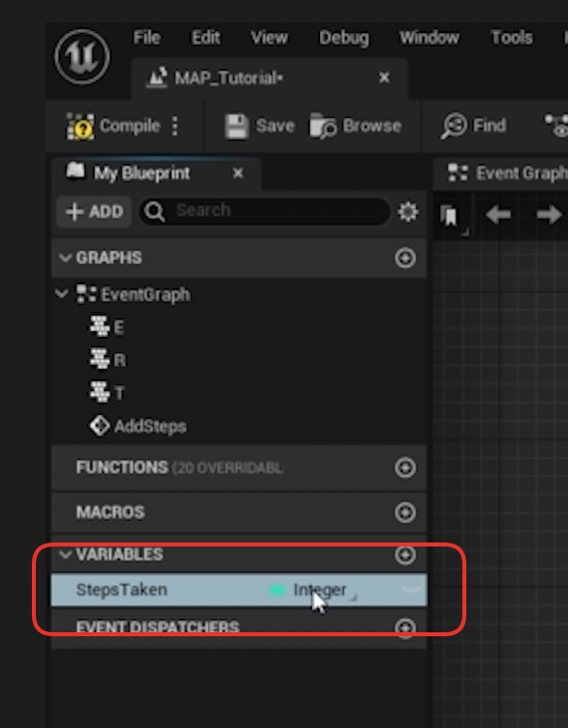The image size is (568, 728).
Task: Compile the blueprint
Action: click(x=114, y=126)
